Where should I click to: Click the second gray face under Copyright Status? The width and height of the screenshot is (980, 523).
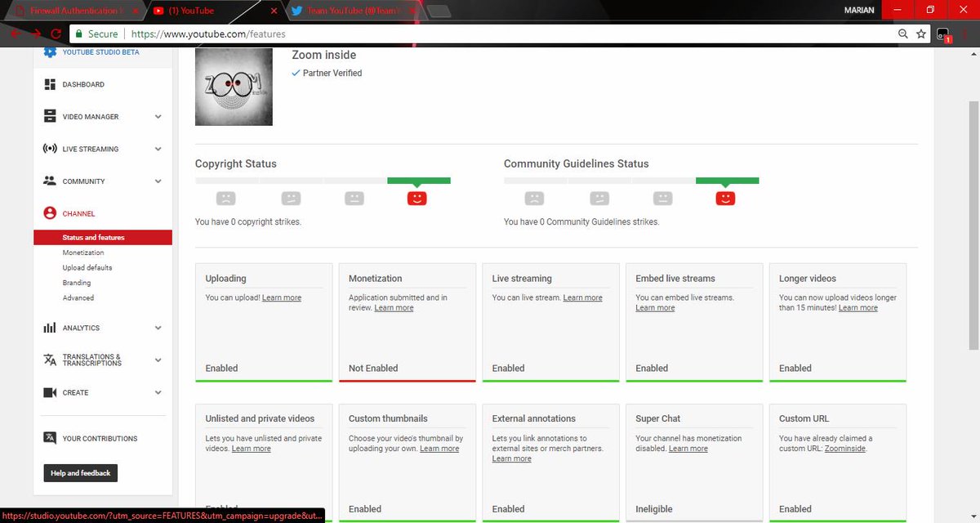pyautogui.click(x=291, y=198)
